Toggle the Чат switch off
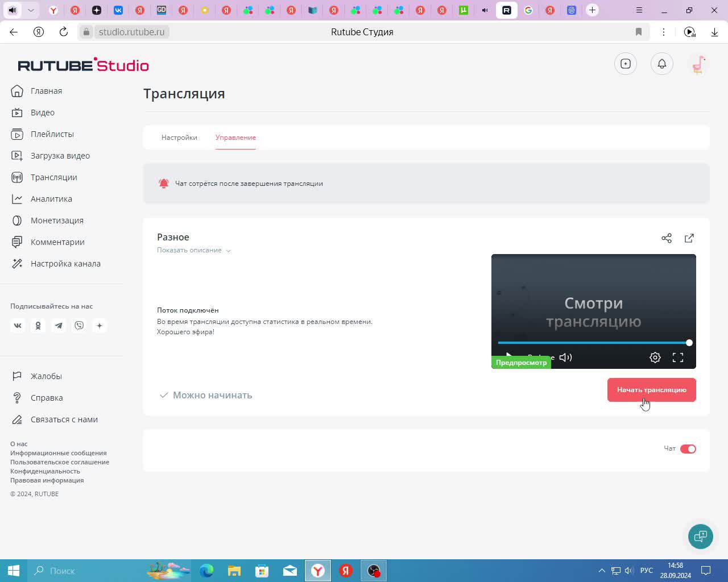Viewport: 728px width, 582px height. [688, 449]
